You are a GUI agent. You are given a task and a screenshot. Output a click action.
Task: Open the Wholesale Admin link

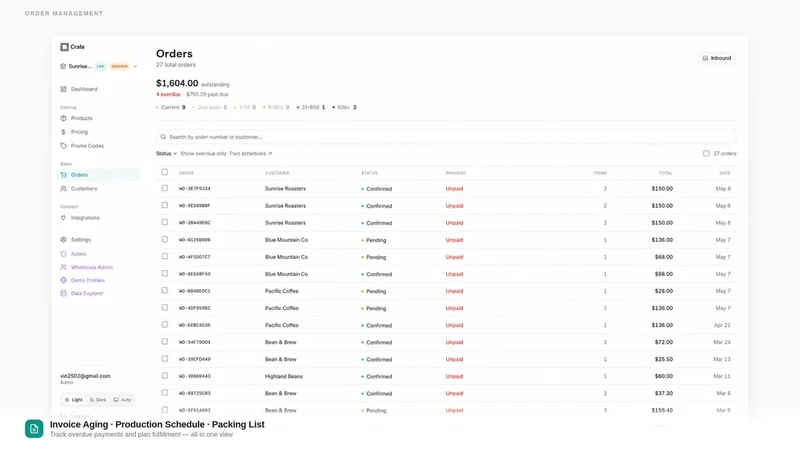coord(92,267)
